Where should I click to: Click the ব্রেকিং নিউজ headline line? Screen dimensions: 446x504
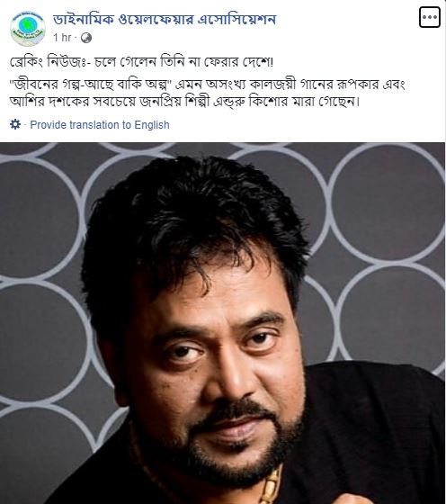tap(141, 62)
